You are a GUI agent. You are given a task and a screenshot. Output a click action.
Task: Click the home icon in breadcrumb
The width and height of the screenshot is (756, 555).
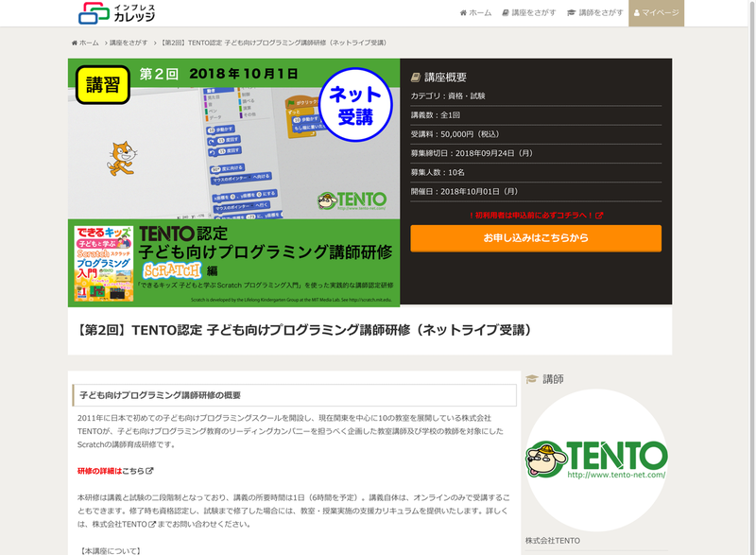(75, 43)
